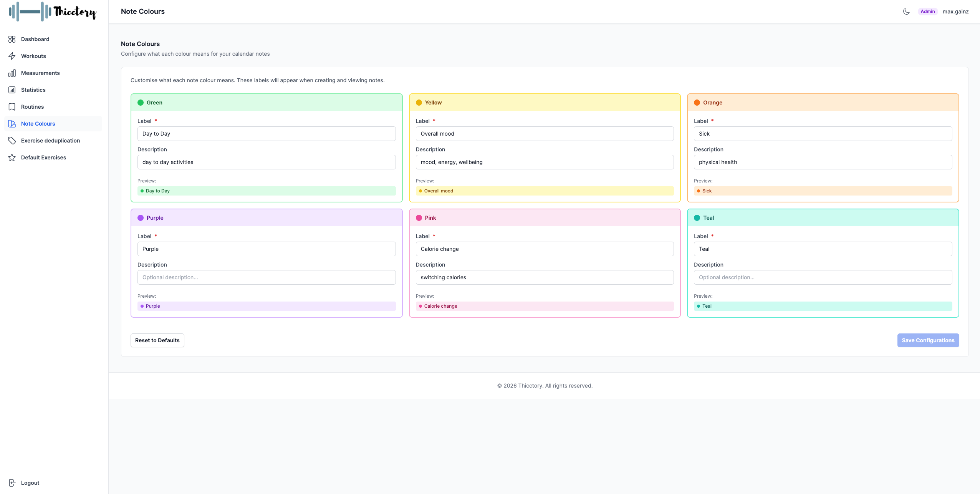The image size is (980, 494).
Task: Select the Sick label input on the Orange card
Action: click(x=823, y=133)
